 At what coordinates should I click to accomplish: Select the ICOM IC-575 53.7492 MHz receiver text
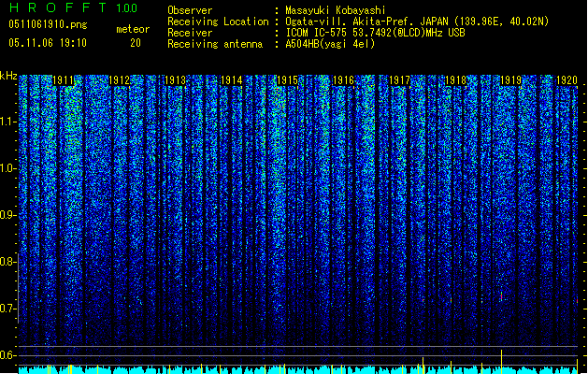coord(375,33)
